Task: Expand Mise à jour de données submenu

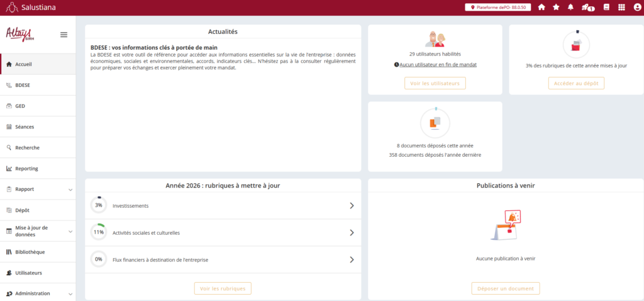Action: pos(70,231)
